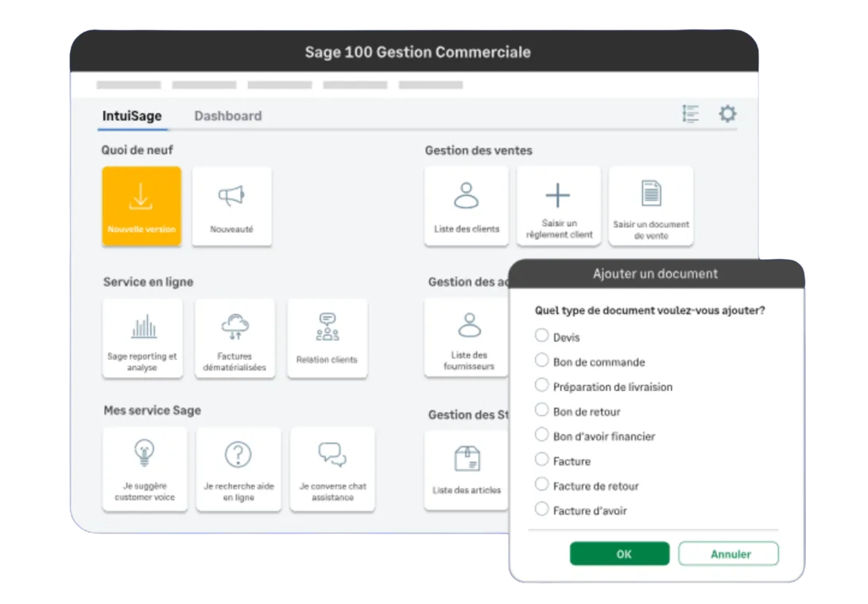The image size is (868, 604).
Task: Click the Ajouter un document title bar
Action: tap(657, 273)
